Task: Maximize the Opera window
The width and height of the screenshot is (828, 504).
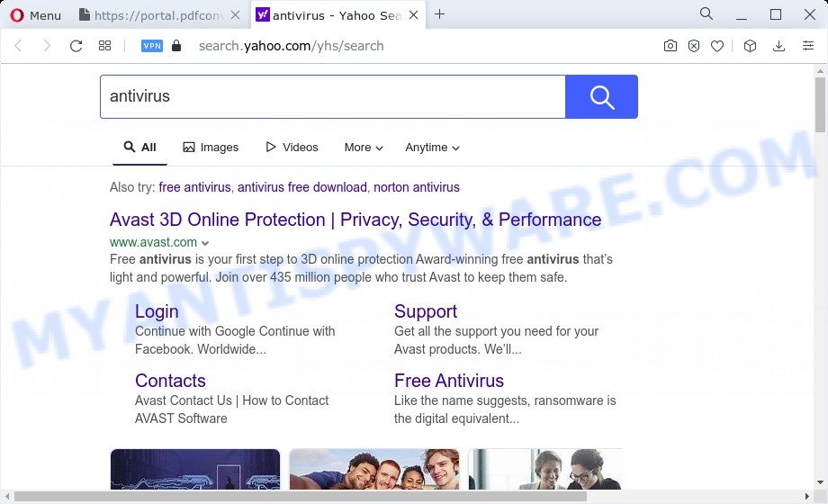Action: coord(776,14)
